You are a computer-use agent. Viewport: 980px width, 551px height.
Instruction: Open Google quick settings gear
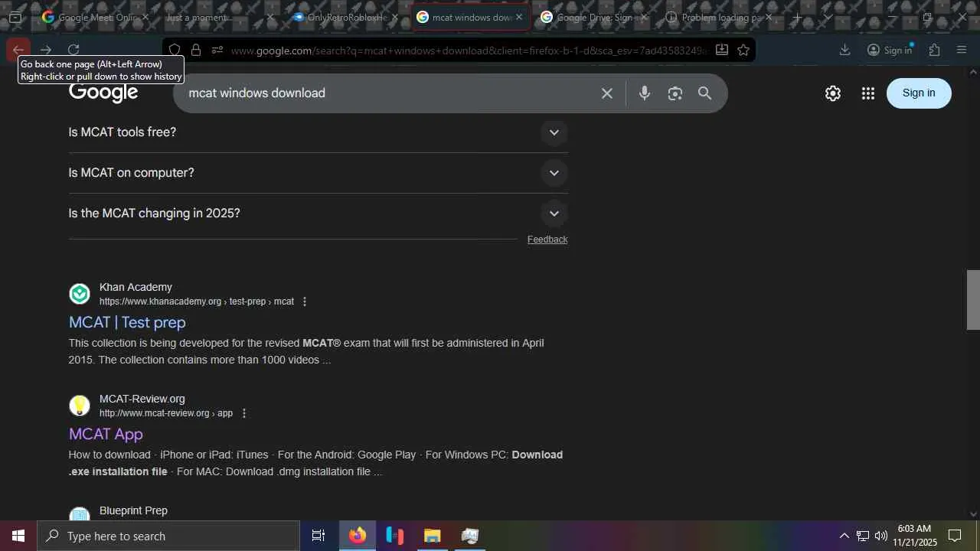[833, 93]
